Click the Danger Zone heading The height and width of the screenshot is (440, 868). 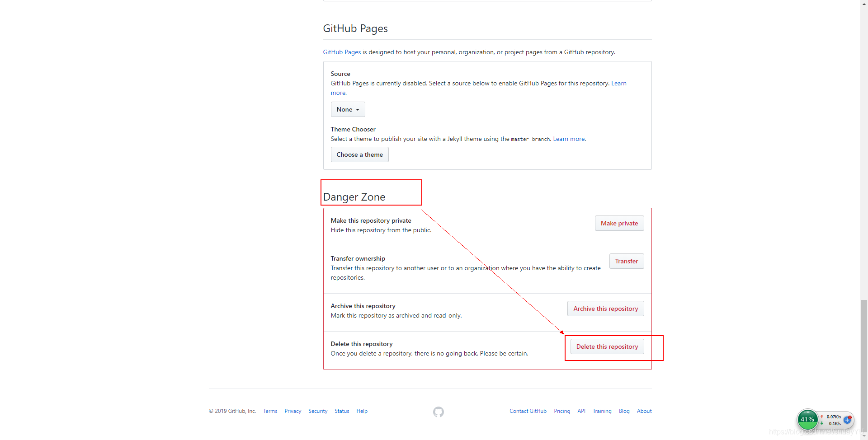[354, 197]
